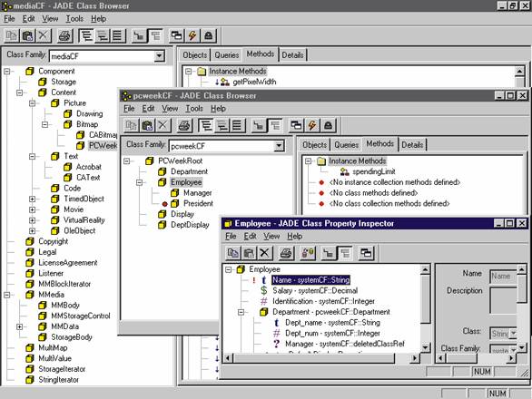Viewport: 532px width, 399px height.
Task: Click the lightning bolt icon in mediaCF toolbar
Action: (192, 35)
